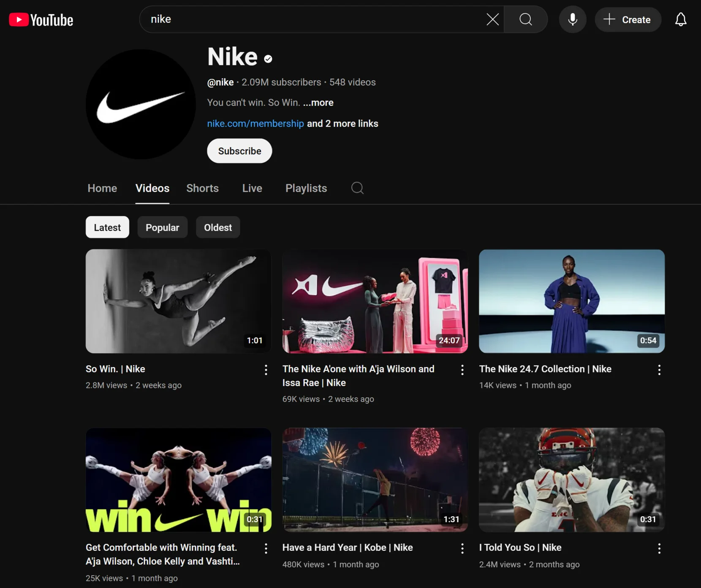Click the Nike channel name heading
Screen dimensions: 701x588
232,57
